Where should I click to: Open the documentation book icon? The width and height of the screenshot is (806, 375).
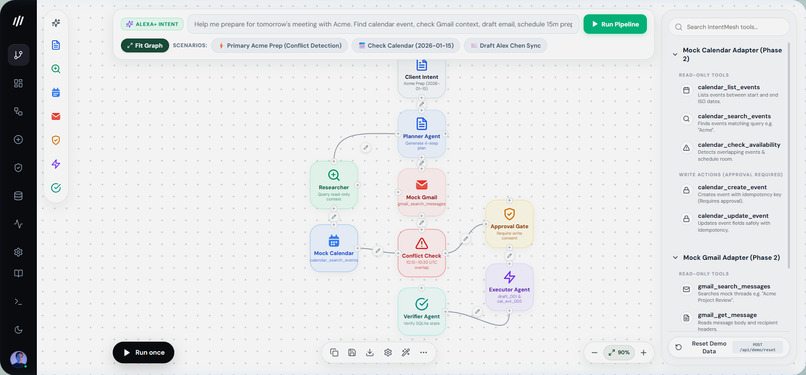point(19,274)
